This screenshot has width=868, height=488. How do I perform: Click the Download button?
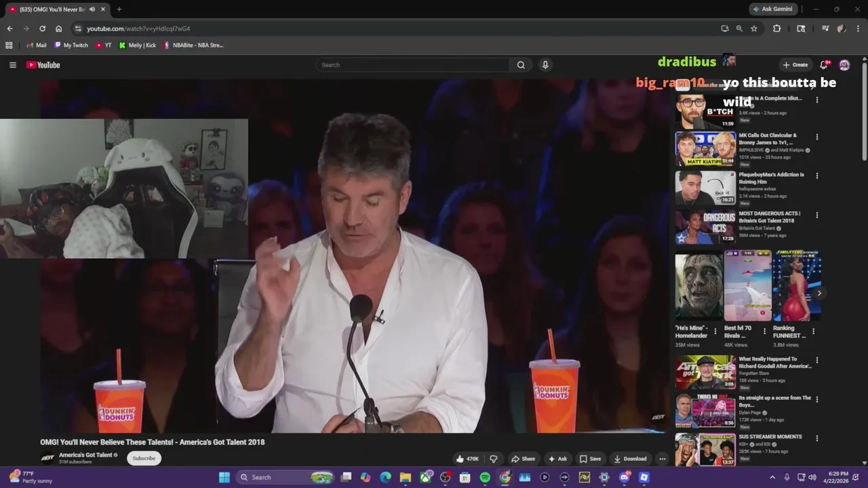click(630, 459)
